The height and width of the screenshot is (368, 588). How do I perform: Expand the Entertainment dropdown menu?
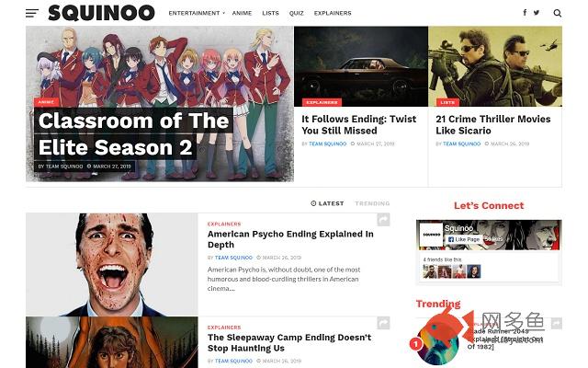tap(197, 13)
